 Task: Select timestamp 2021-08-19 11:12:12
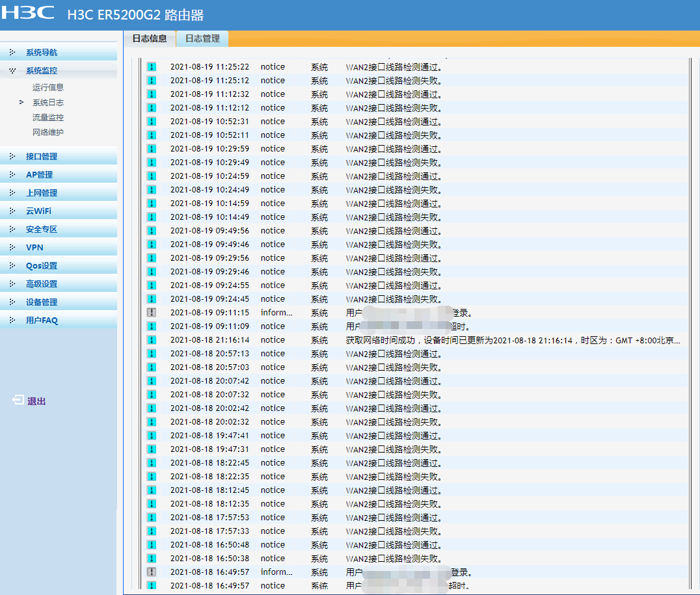210,107
